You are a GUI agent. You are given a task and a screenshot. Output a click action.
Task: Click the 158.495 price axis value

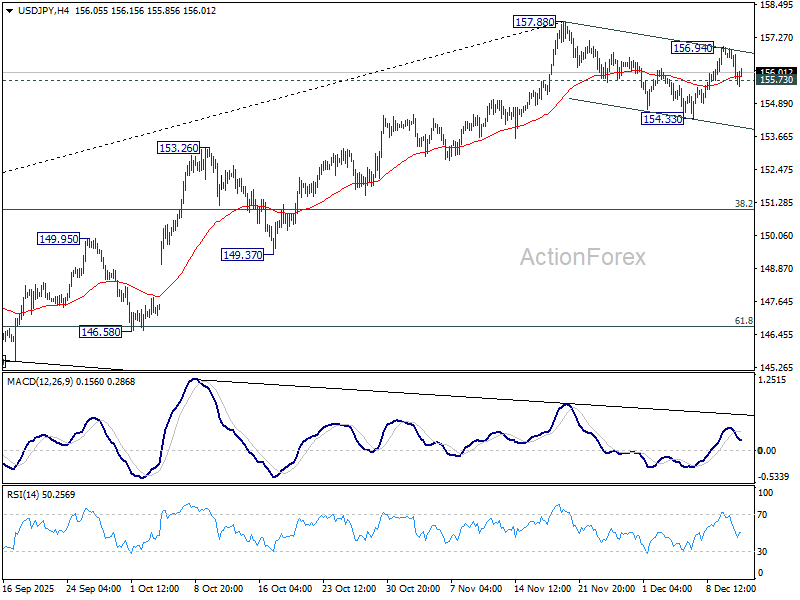click(777, 5)
